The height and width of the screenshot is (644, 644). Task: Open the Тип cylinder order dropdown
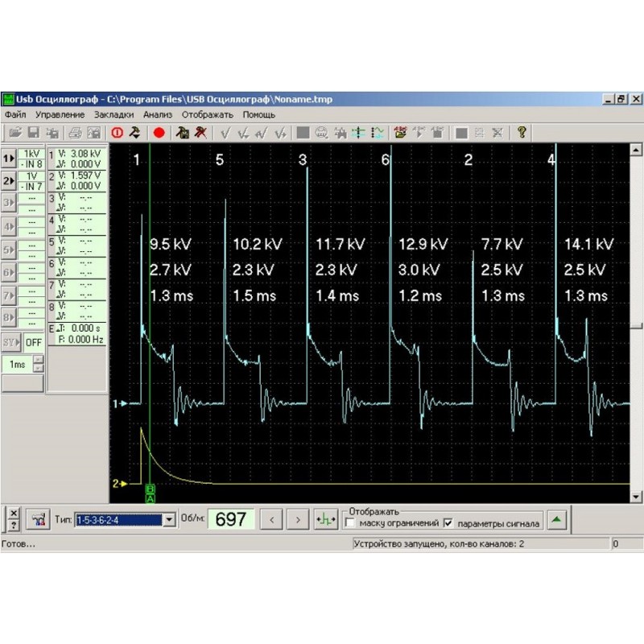pyautogui.click(x=169, y=519)
